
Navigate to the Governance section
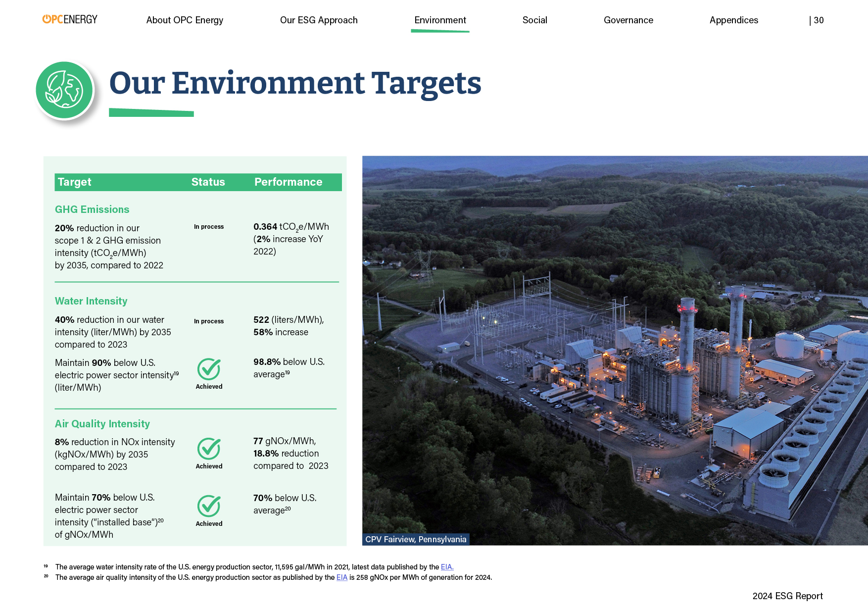628,20
